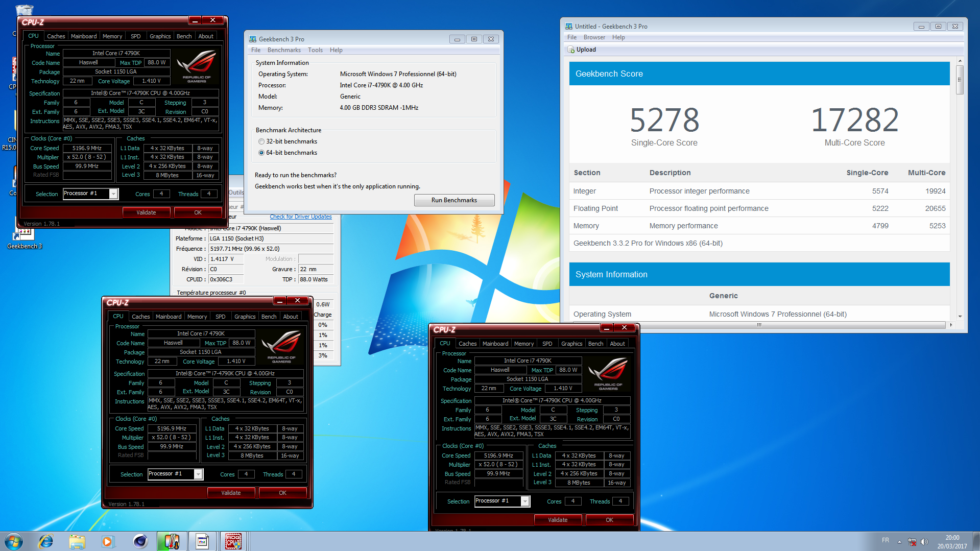Click the FR input language indicator
This screenshot has height=551, width=980.
(886, 540)
